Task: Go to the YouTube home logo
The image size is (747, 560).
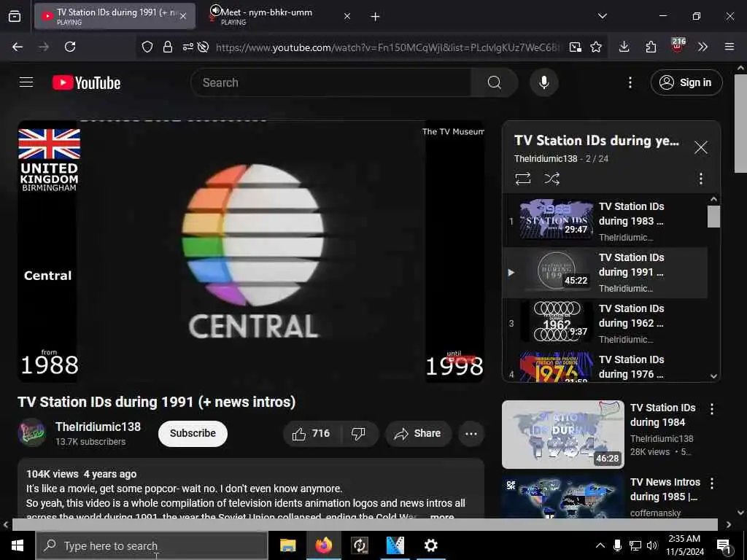Action: click(x=86, y=83)
